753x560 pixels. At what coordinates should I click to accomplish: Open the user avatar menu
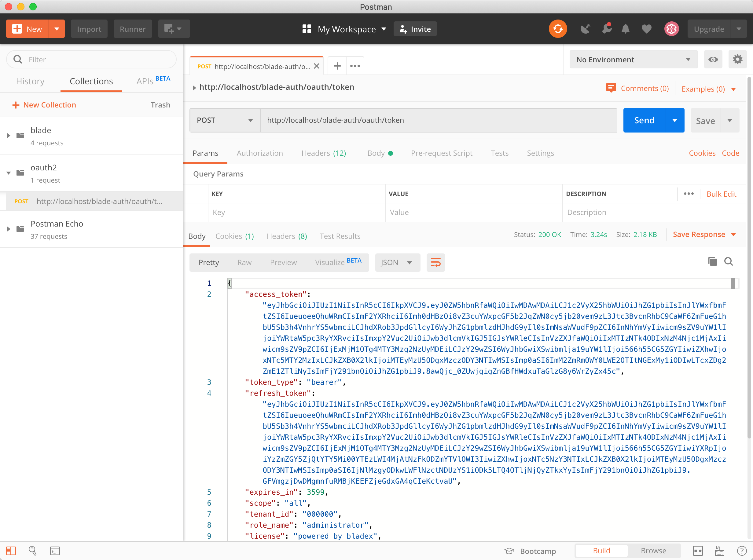[671, 29]
